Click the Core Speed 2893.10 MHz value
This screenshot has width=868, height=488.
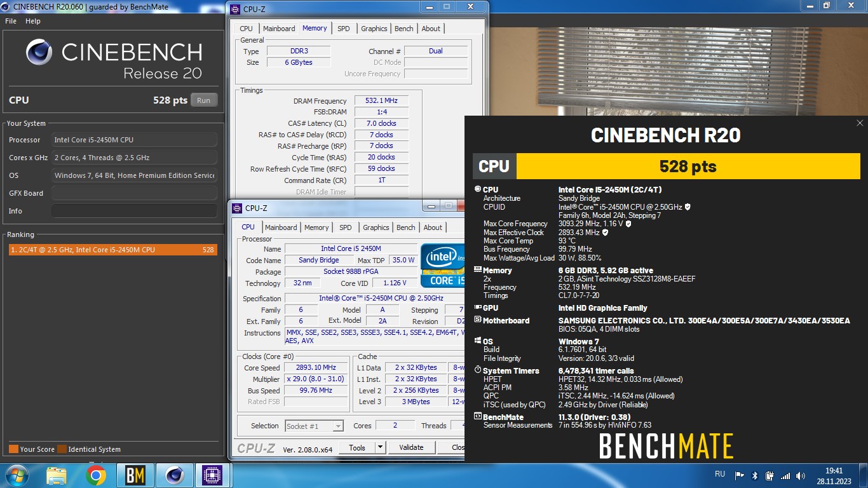[316, 367]
